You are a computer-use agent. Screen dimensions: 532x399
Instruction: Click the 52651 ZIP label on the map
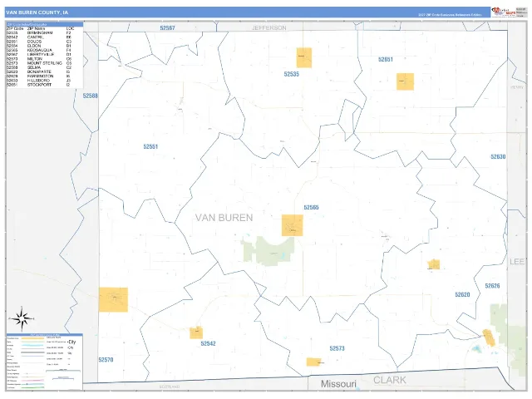[x=386, y=59]
